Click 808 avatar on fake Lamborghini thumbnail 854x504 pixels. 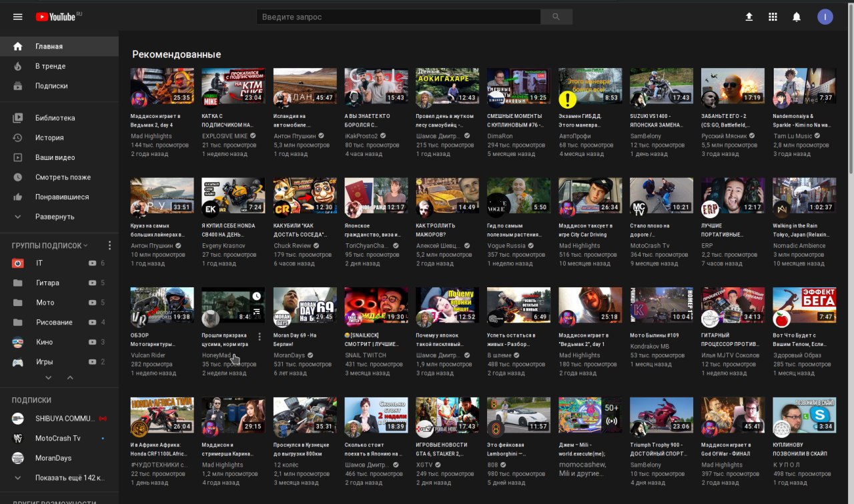(x=496, y=427)
